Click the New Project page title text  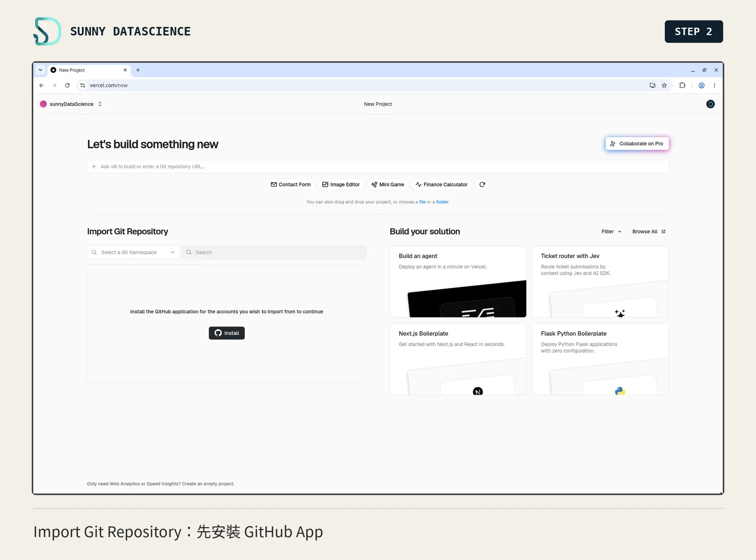[x=378, y=104]
